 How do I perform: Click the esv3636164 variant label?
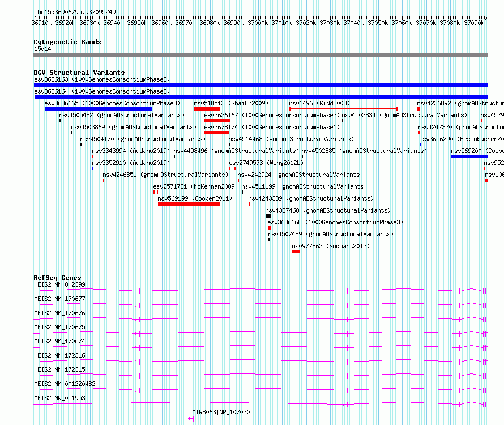(102, 91)
